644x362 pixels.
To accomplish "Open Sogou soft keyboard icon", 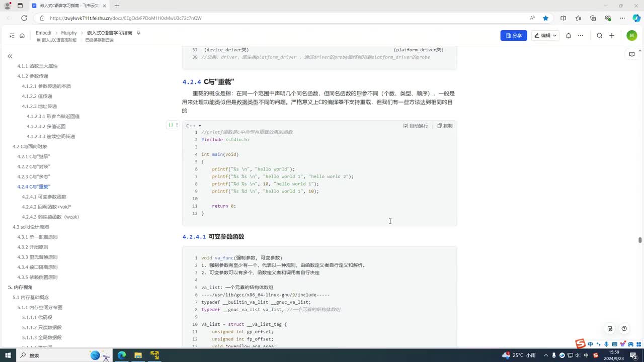I will coord(614,344).
